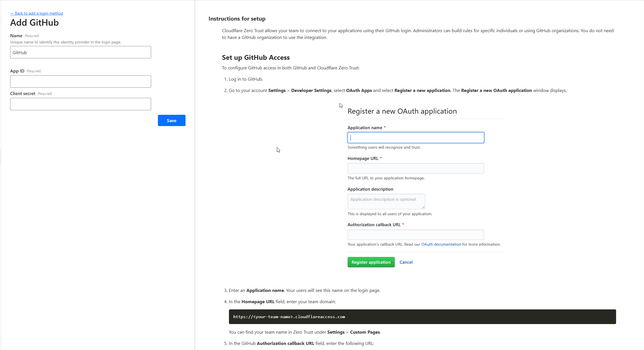Click the Cancel link next to Register application
The width and height of the screenshot is (644, 350).
point(406,262)
